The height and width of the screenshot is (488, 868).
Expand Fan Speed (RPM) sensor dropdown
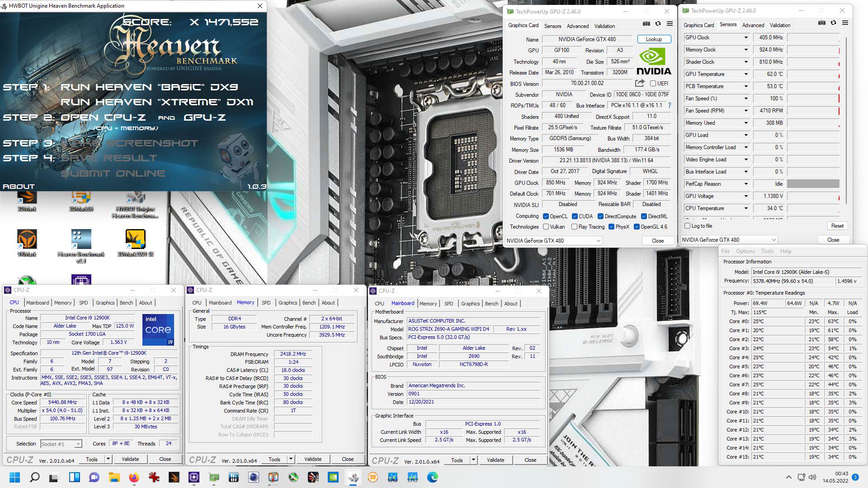[x=745, y=111]
